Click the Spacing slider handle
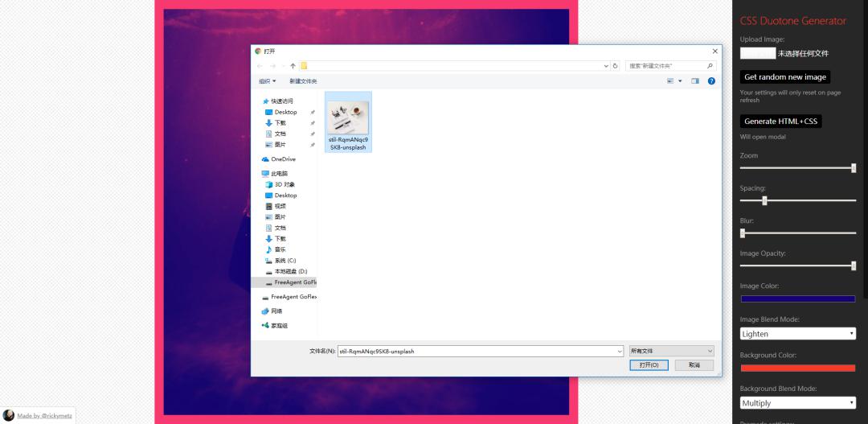868x424 pixels. point(764,200)
